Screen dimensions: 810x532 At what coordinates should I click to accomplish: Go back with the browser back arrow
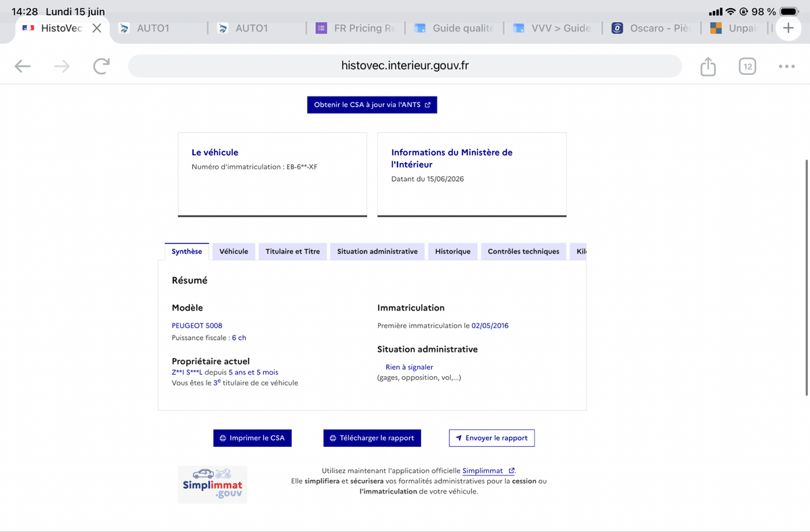[x=23, y=66]
